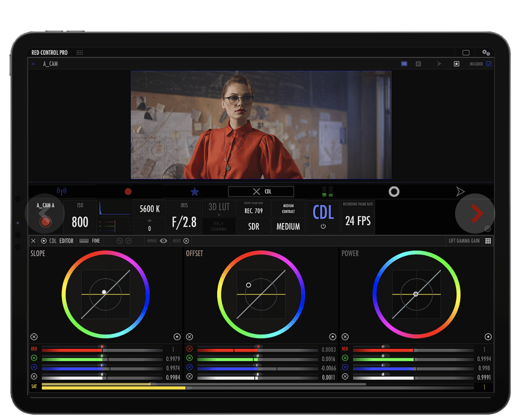
Task: Open the IRIS F/2.8 setting
Action: click(x=184, y=217)
